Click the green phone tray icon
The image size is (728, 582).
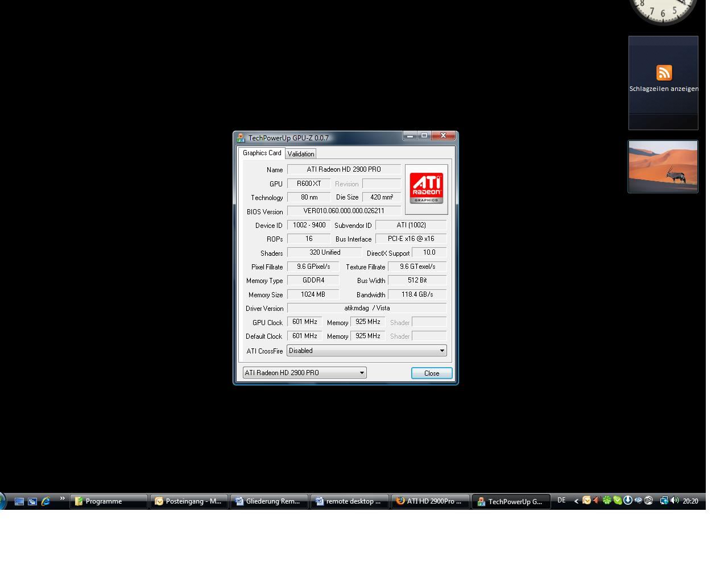(x=617, y=501)
